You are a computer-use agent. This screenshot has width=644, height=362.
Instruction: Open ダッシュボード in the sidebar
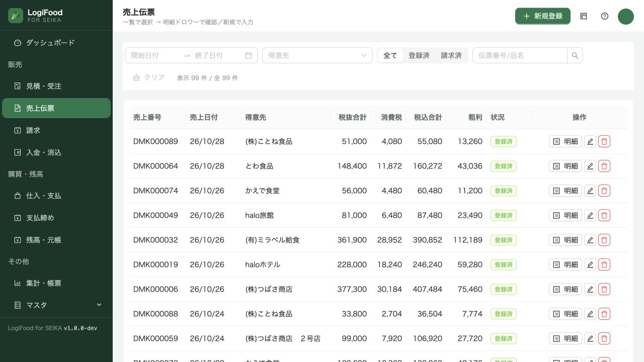[x=56, y=43]
